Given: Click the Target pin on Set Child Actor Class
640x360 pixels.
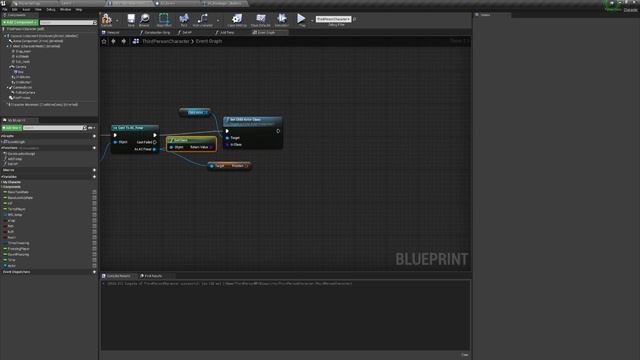Looking at the screenshot, I should click(227, 138).
